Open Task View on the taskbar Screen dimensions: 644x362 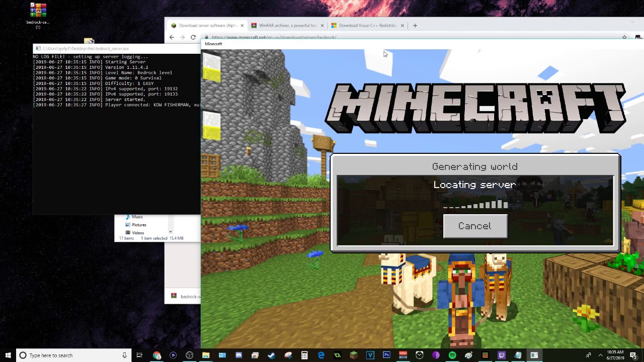tap(139, 355)
